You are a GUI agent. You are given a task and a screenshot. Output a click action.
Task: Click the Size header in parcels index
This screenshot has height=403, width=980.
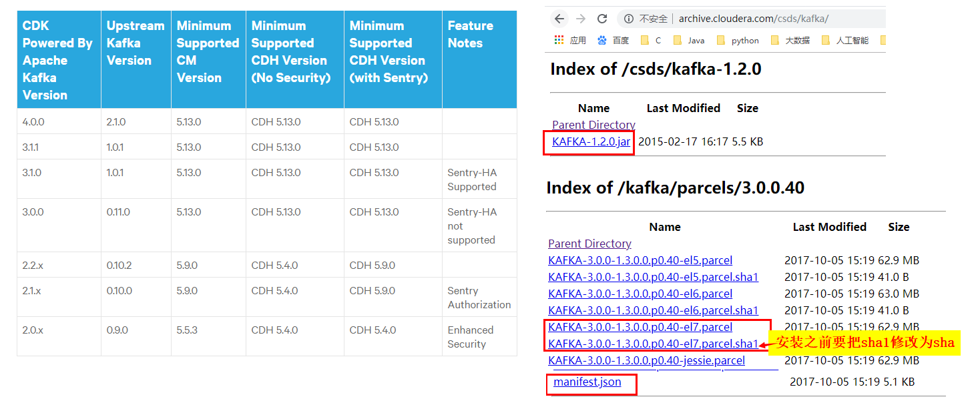coord(899,227)
